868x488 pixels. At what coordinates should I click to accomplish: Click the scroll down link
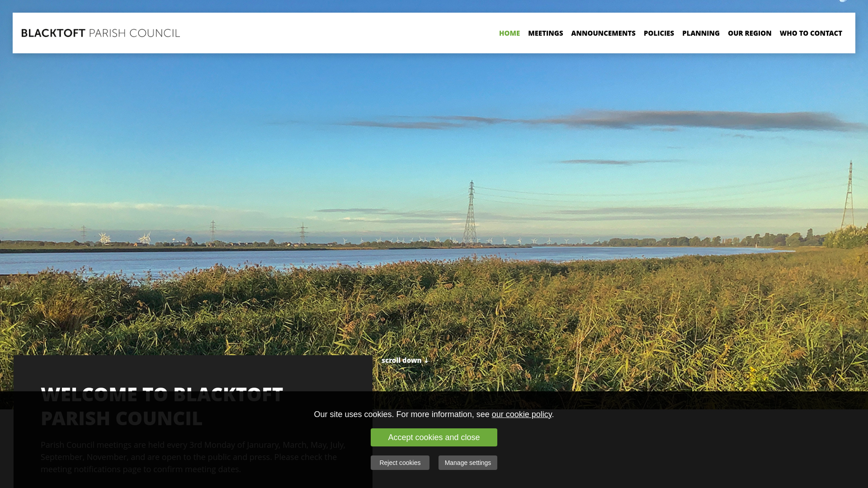click(x=405, y=360)
